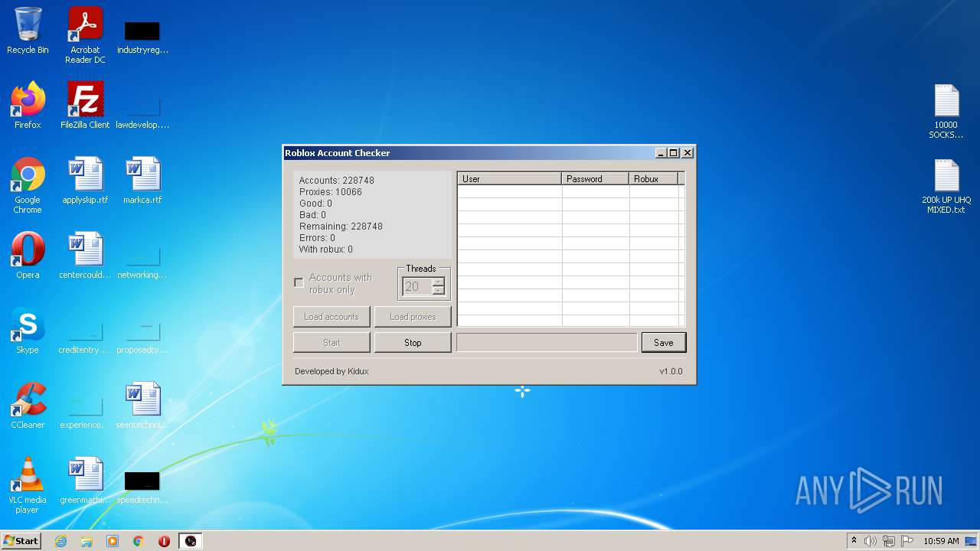
Task: Sort by the Password column header
Action: tap(596, 179)
